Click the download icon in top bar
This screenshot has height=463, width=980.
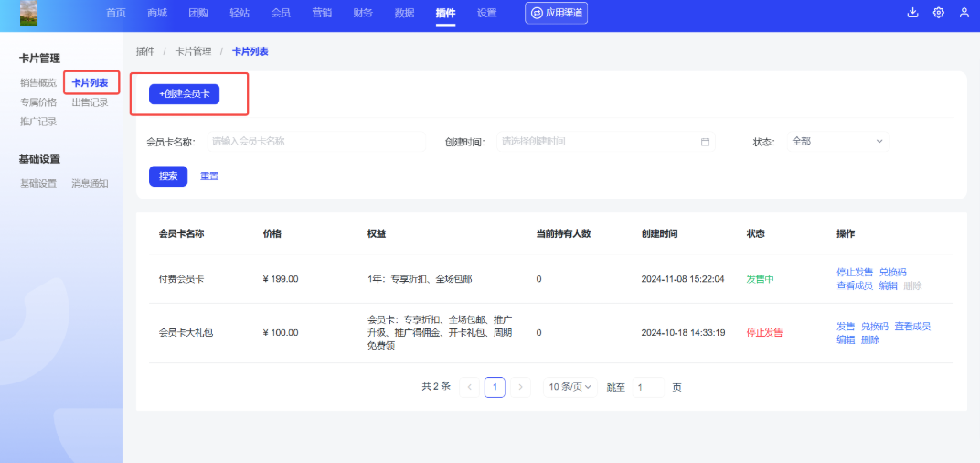pos(912,13)
